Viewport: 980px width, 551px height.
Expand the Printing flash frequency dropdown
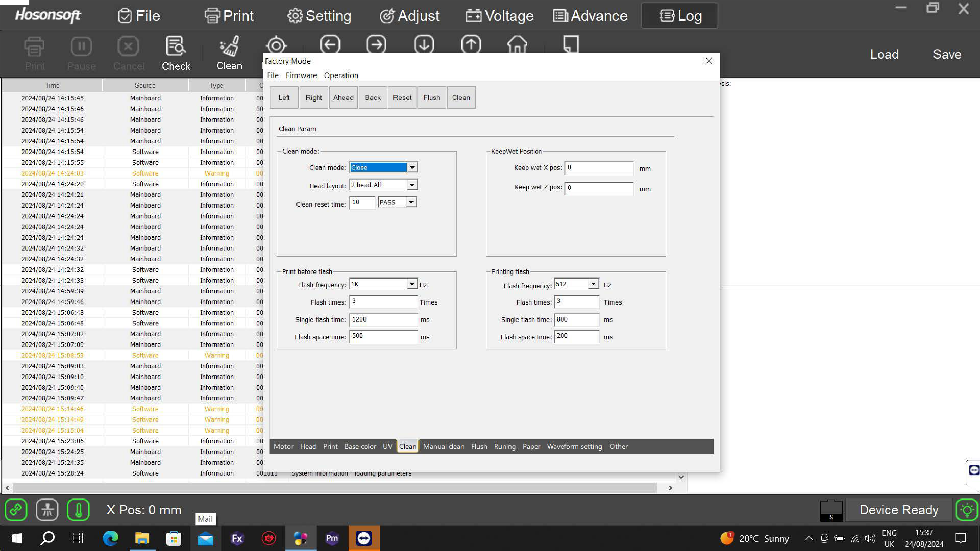tap(593, 284)
